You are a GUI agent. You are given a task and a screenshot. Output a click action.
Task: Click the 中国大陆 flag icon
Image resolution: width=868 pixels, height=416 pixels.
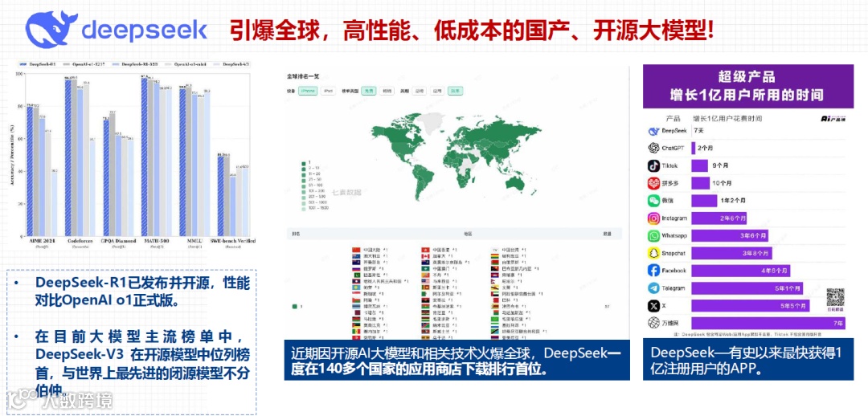point(355,251)
